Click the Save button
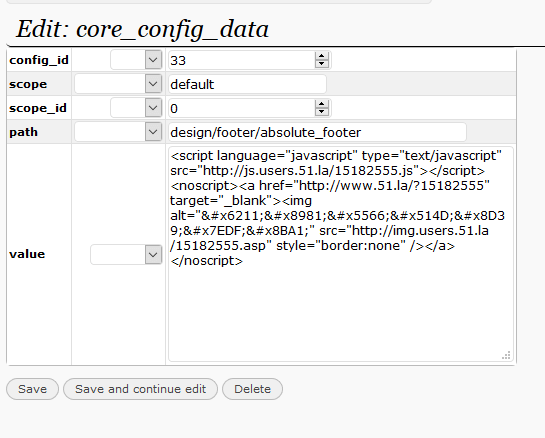This screenshot has height=438, width=545. pos(32,389)
